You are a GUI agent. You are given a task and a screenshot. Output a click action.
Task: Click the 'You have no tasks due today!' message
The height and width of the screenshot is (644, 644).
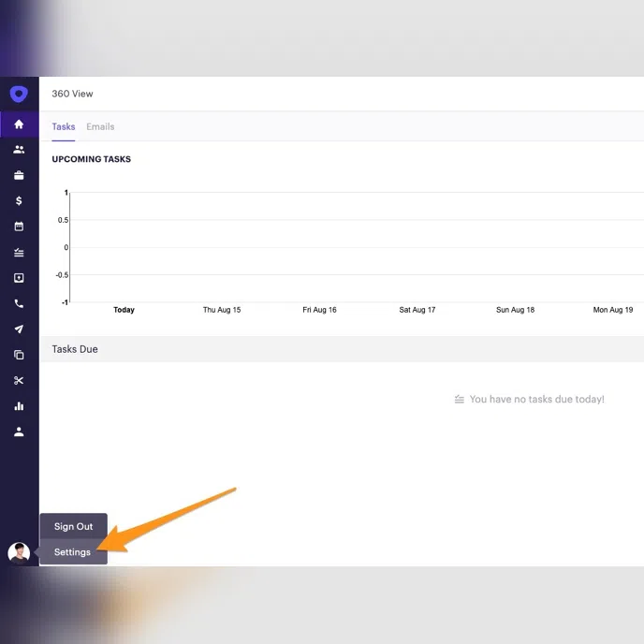(536, 399)
